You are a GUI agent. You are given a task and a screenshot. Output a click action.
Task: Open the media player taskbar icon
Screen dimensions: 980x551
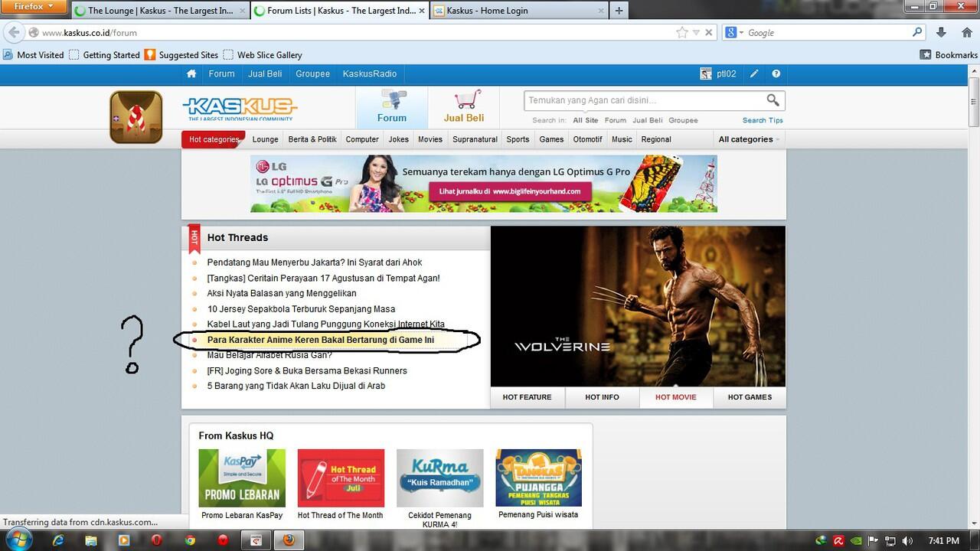(x=124, y=540)
